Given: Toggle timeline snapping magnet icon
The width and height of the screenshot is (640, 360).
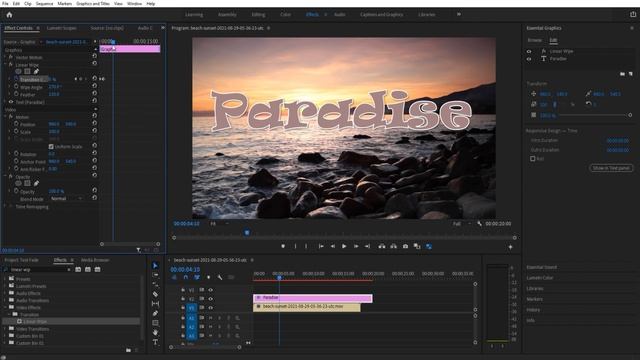Looking at the screenshot, I should pyautogui.click(x=185, y=277).
